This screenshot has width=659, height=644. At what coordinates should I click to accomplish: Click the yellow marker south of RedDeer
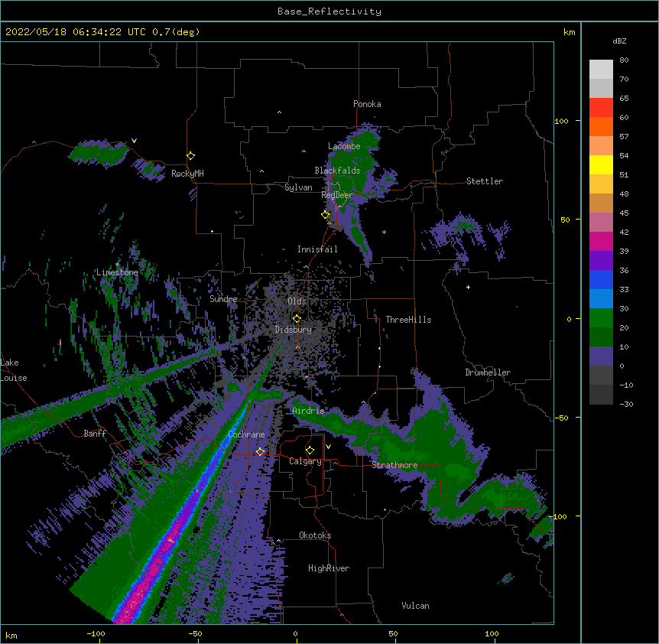326,214
